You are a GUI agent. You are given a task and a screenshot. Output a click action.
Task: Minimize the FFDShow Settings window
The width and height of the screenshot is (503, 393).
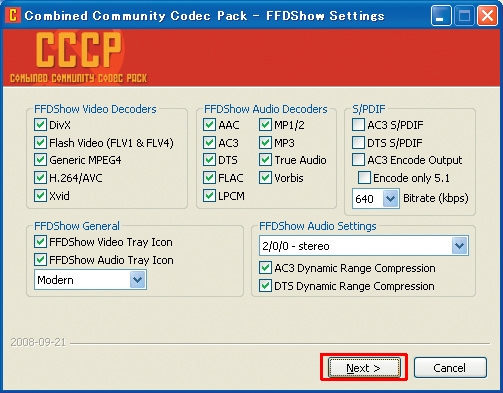(441, 15)
